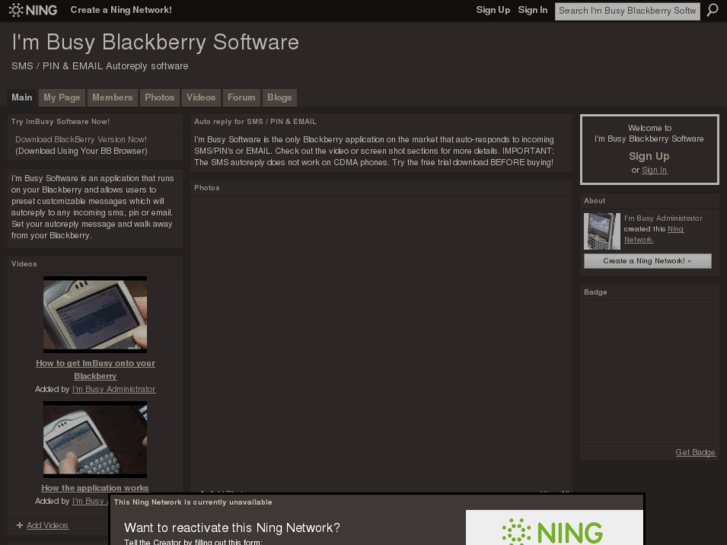Viewport: 727px width, 545px height.
Task: Open How the application works link
Action: [95, 488]
